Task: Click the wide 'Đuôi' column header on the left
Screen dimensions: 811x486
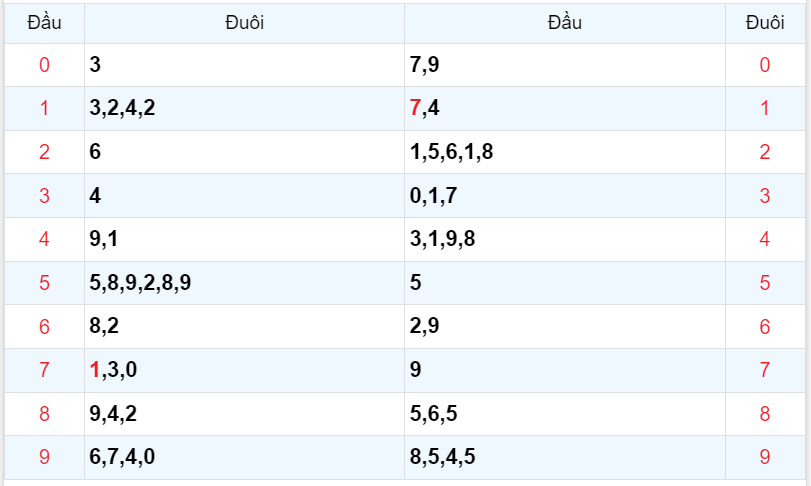Action: click(x=244, y=23)
